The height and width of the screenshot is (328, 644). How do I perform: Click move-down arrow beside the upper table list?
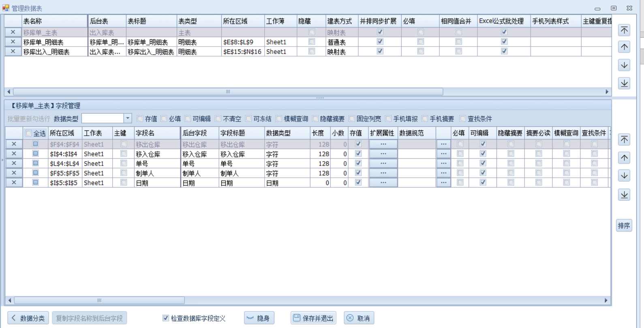pos(624,65)
